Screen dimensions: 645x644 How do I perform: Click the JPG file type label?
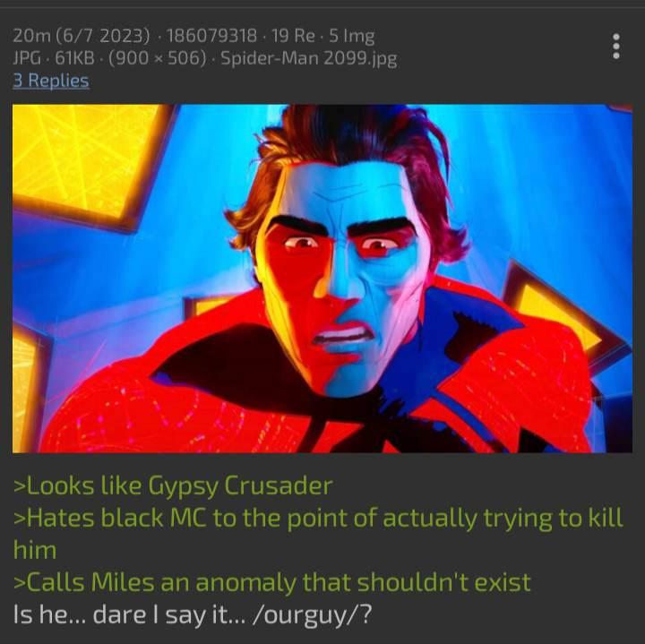(x=27, y=59)
